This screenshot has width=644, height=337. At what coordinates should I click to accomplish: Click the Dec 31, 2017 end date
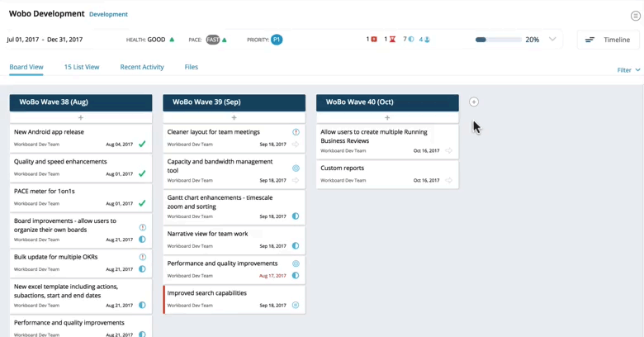[x=65, y=40]
